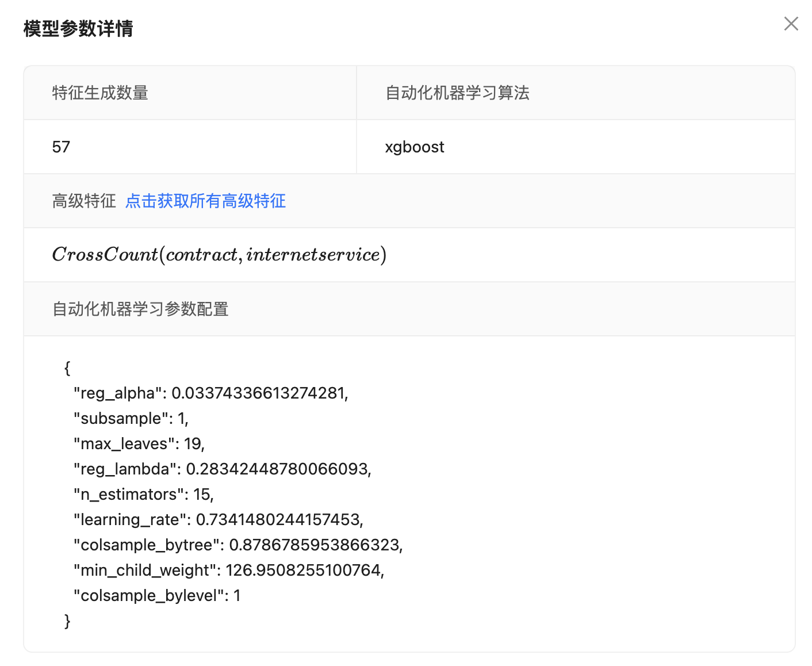This screenshot has width=812, height=666.
Task: Click the 高级特征 section label
Action: (x=84, y=201)
